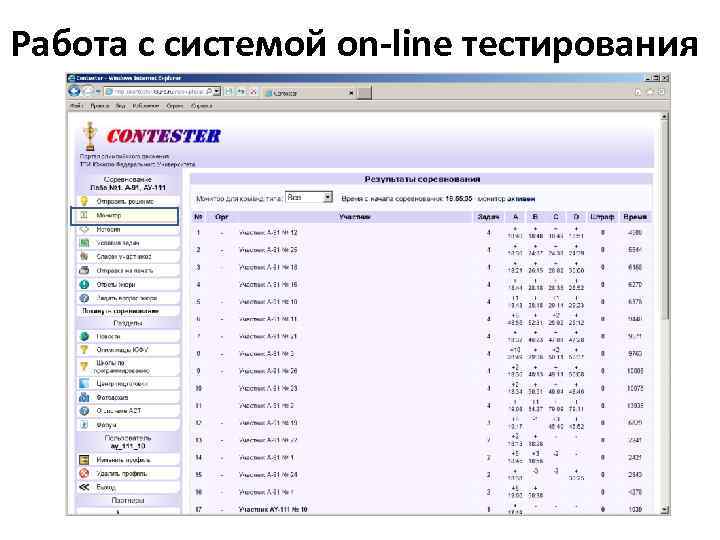Click the Участник column header

355,217
